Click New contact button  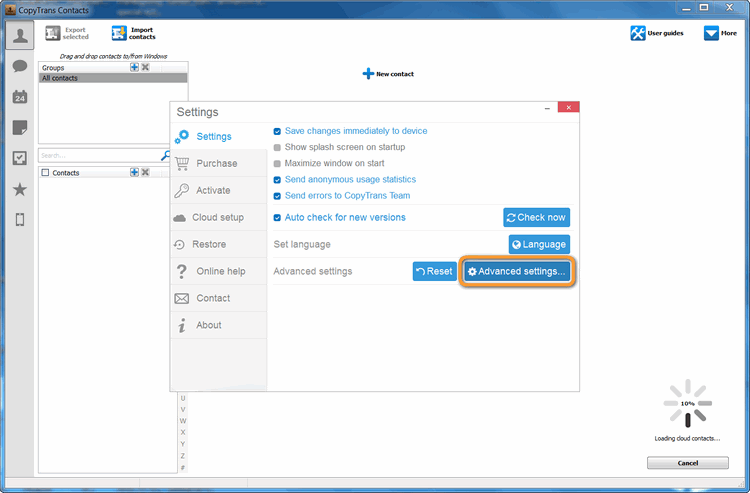[x=388, y=74]
